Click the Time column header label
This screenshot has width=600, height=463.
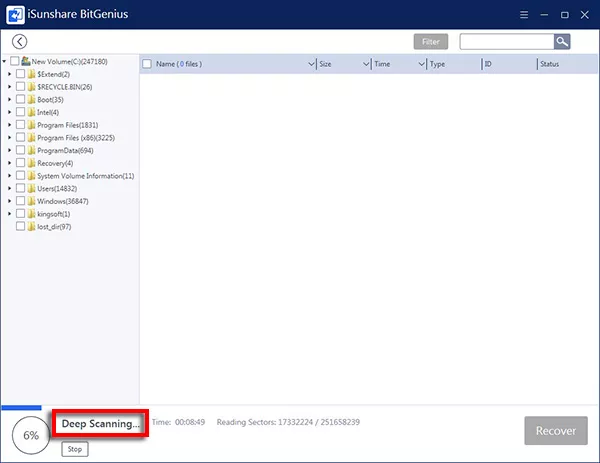coord(382,64)
